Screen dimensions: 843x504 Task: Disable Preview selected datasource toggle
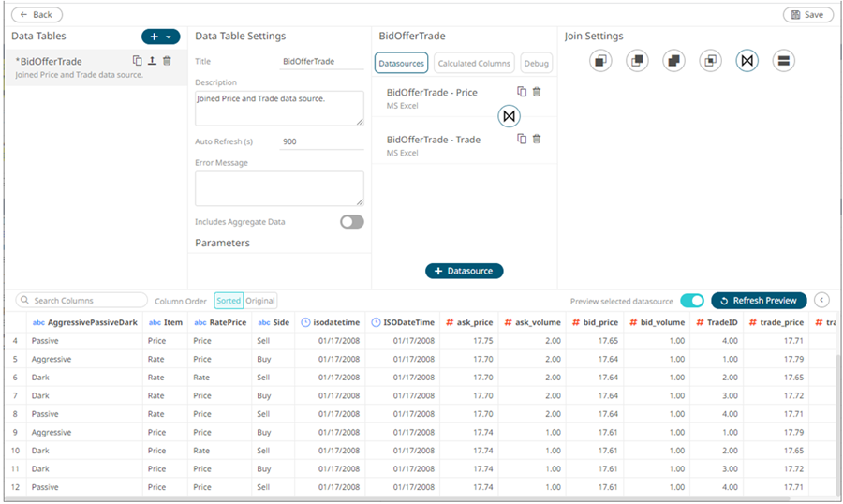tap(691, 301)
